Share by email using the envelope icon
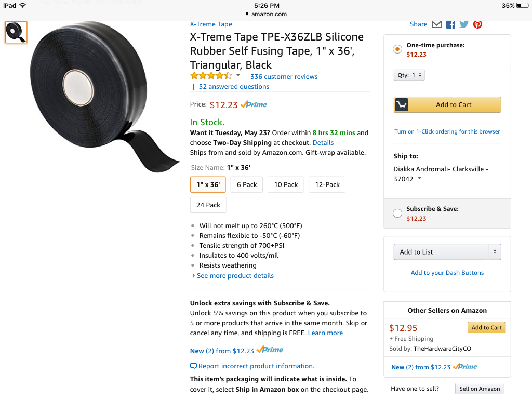Image resolution: width=532 pixels, height=399 pixels. click(437, 24)
